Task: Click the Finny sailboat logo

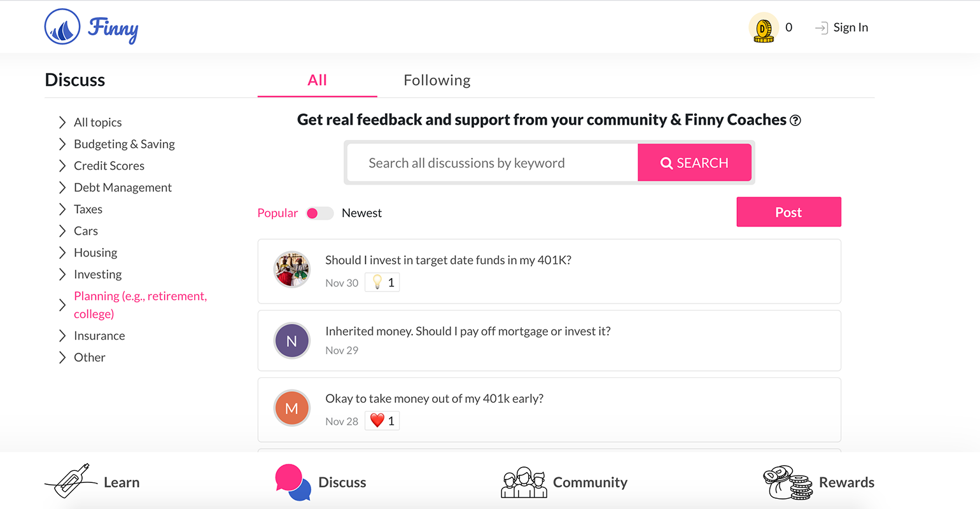Action: coord(62,27)
